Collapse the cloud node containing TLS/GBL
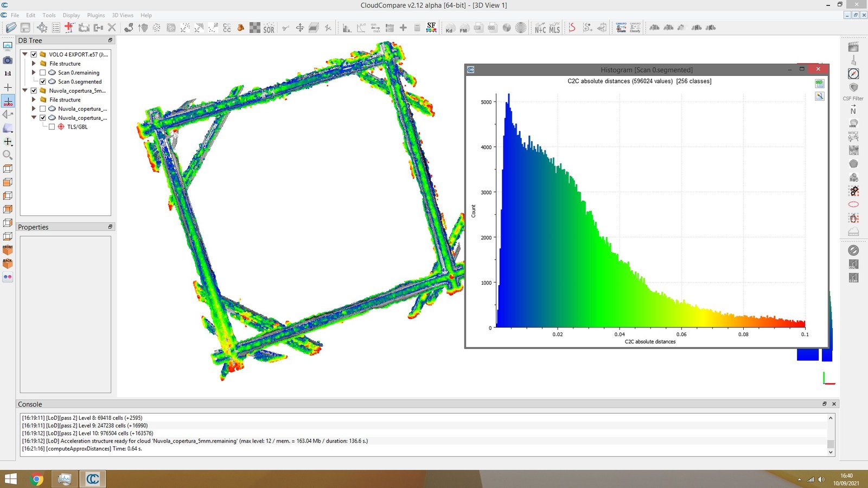Screen dimensions: 868x488 click(x=34, y=118)
